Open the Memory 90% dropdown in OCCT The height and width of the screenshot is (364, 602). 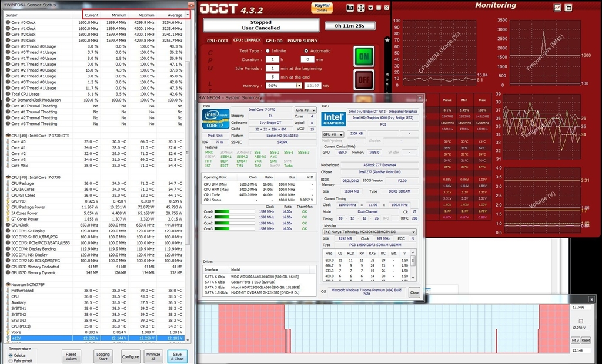click(x=284, y=86)
